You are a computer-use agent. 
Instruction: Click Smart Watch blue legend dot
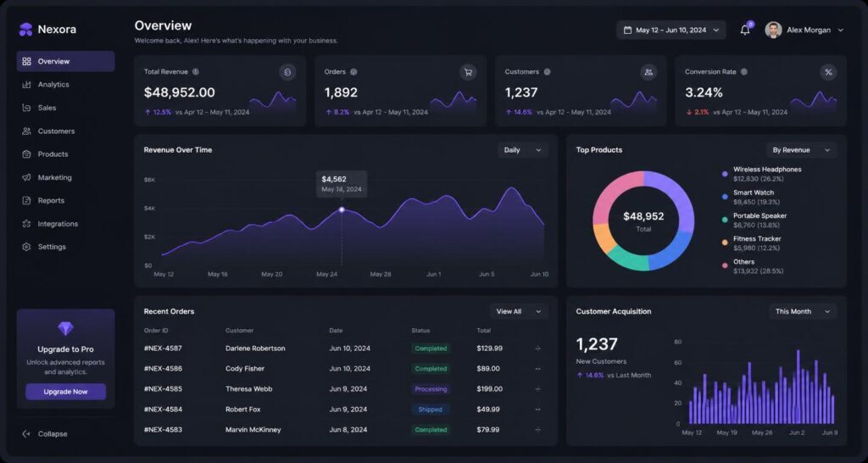pyautogui.click(x=725, y=197)
